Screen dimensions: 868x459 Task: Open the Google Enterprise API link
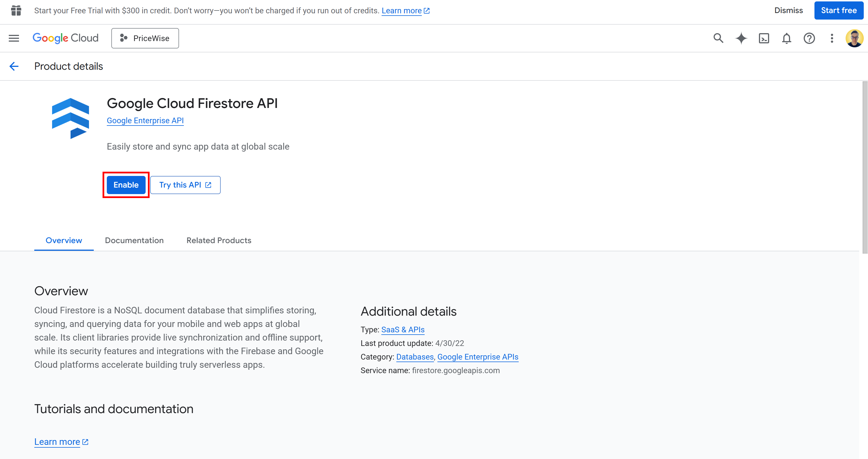click(145, 120)
